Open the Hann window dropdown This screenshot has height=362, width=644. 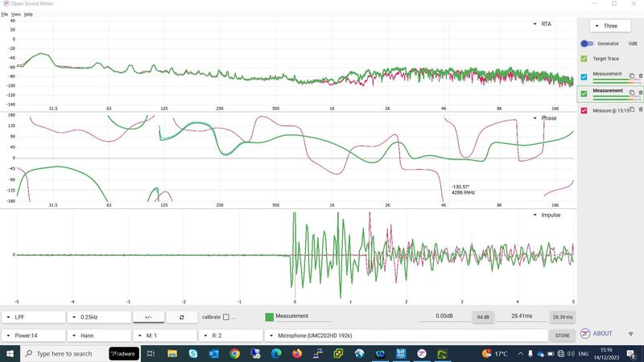pos(99,335)
